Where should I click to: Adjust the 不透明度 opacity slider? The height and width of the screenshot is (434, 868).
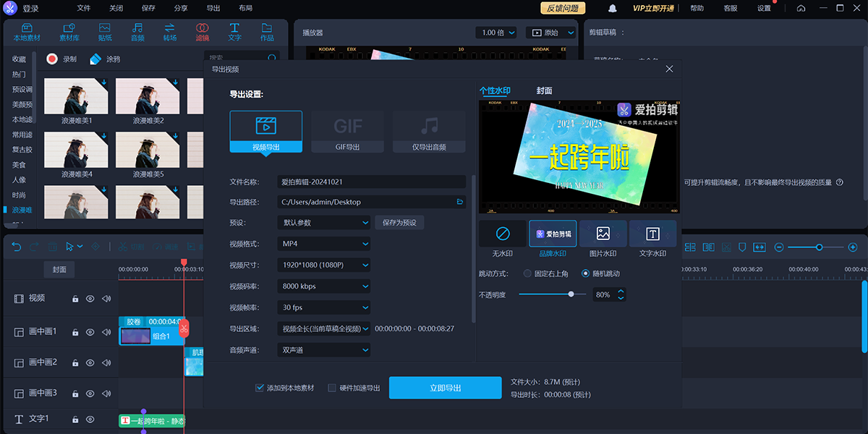point(571,294)
